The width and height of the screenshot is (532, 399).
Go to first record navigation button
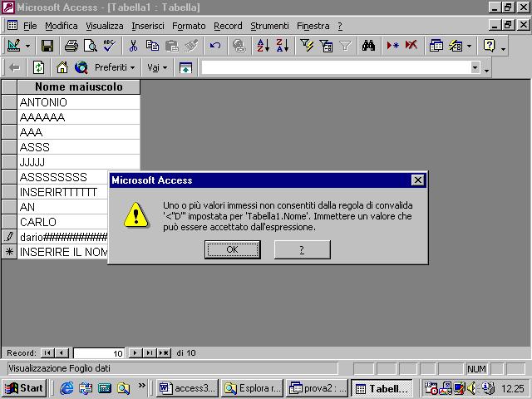pos(47,352)
